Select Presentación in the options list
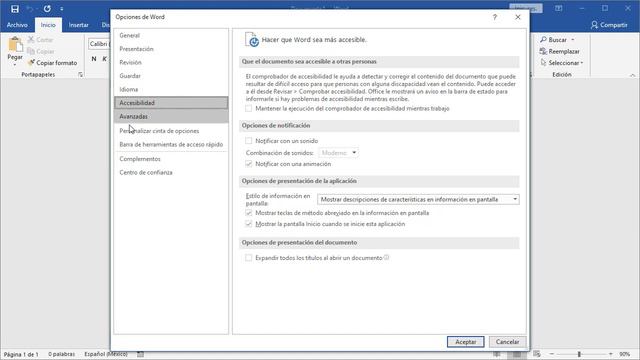 (x=171, y=49)
